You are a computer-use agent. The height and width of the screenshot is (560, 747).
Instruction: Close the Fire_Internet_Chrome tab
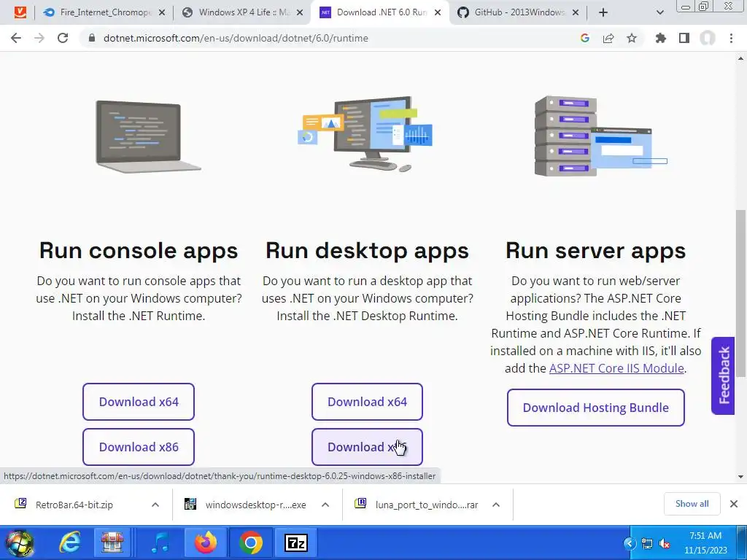click(162, 13)
